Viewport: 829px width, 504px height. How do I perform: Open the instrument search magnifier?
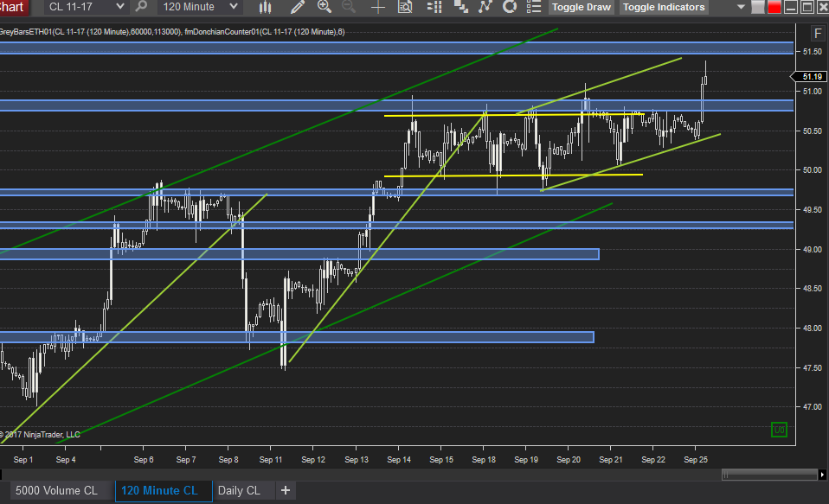141,7
